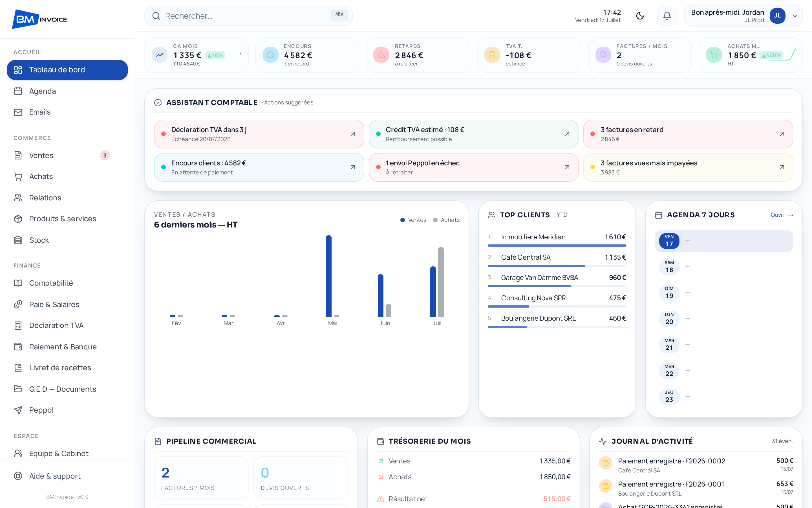Click the Équipe & Cabinet people icon

tap(18, 453)
